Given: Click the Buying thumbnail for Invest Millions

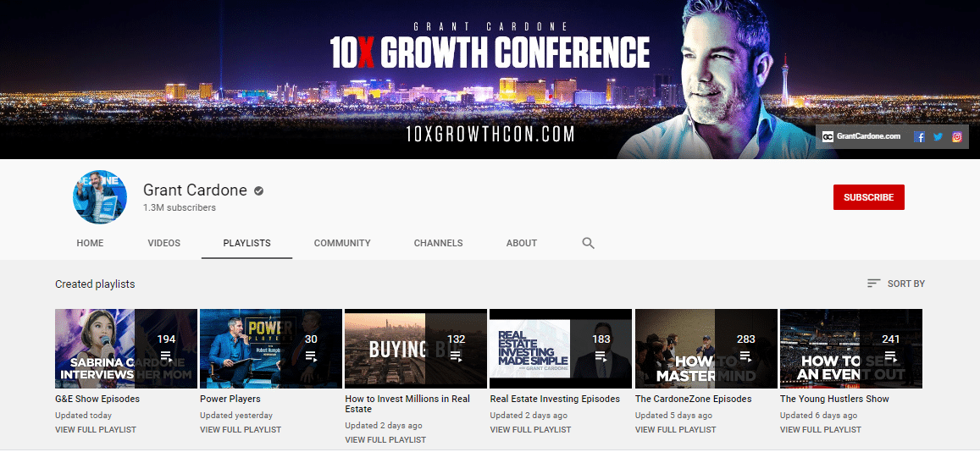Looking at the screenshot, I should coord(416,349).
